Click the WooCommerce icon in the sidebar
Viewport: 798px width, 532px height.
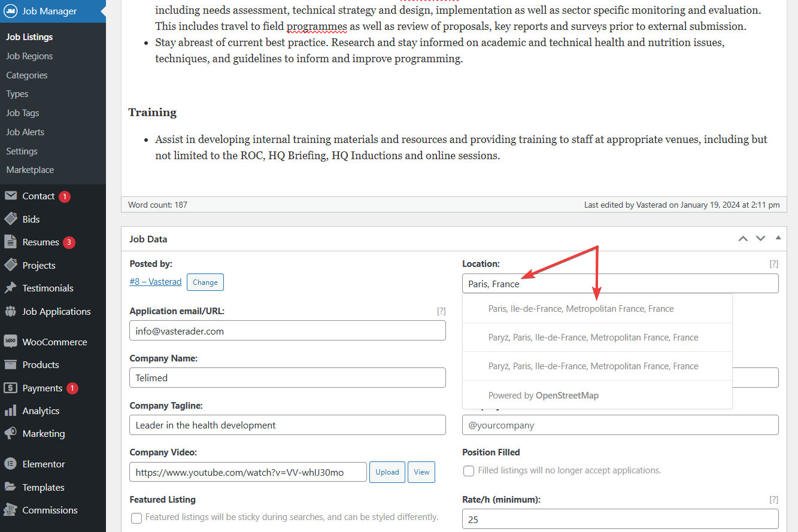pos(10,342)
